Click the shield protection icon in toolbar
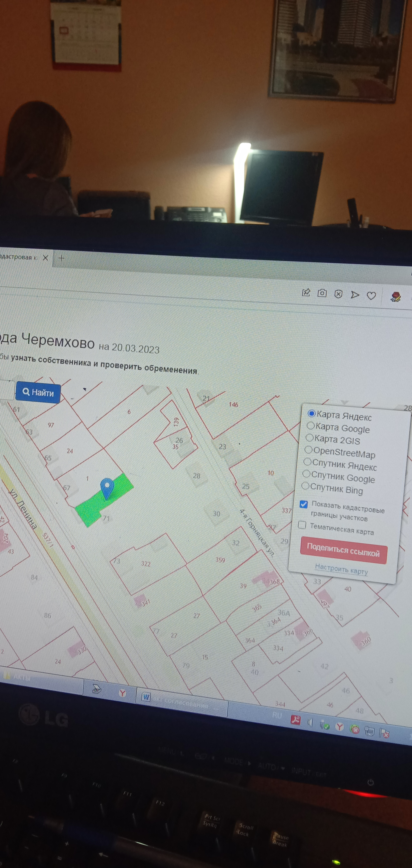The image size is (412, 868). point(338,294)
